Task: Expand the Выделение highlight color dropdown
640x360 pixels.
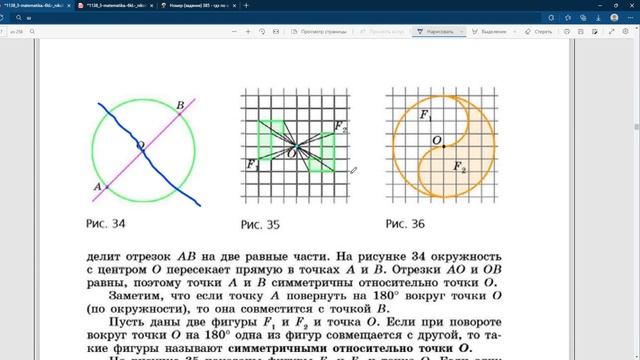Action: pyautogui.click(x=514, y=31)
